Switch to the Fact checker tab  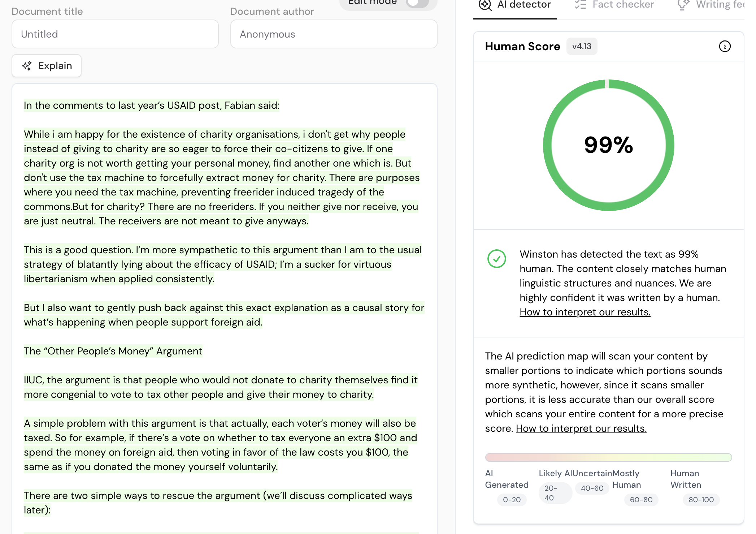click(x=623, y=5)
